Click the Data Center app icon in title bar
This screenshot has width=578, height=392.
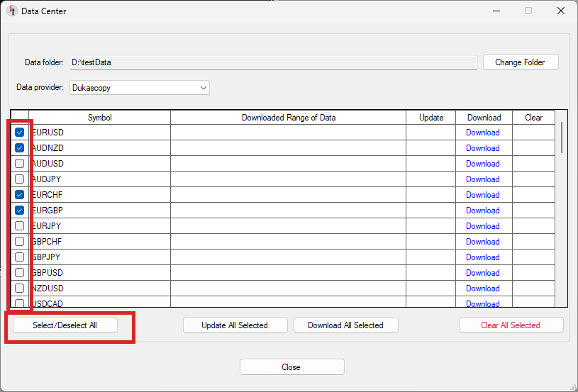pyautogui.click(x=11, y=11)
